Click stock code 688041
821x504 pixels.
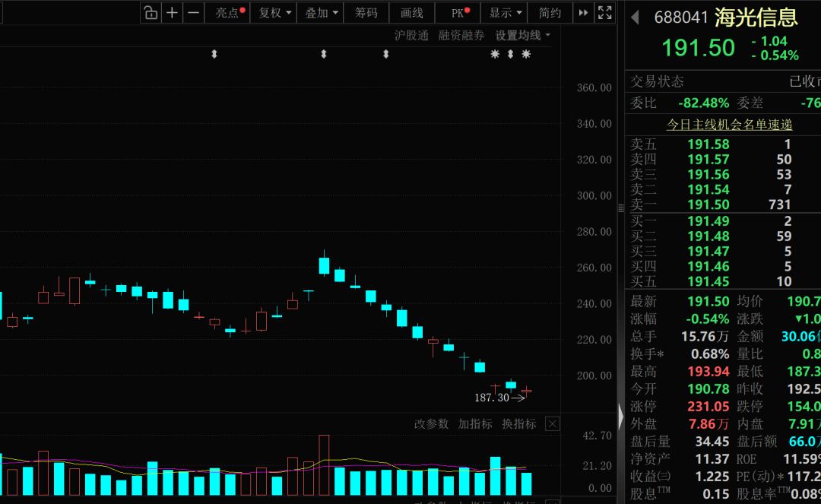coord(680,17)
